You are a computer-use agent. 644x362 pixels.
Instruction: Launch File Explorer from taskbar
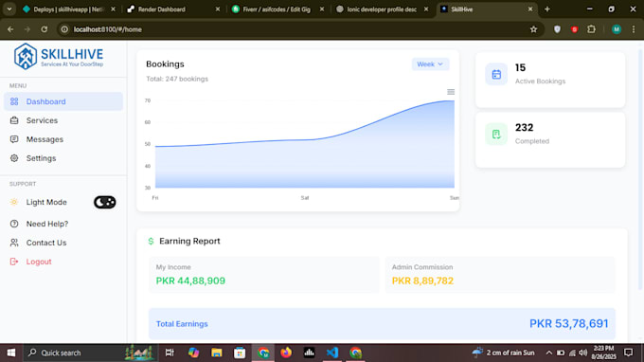(x=217, y=353)
